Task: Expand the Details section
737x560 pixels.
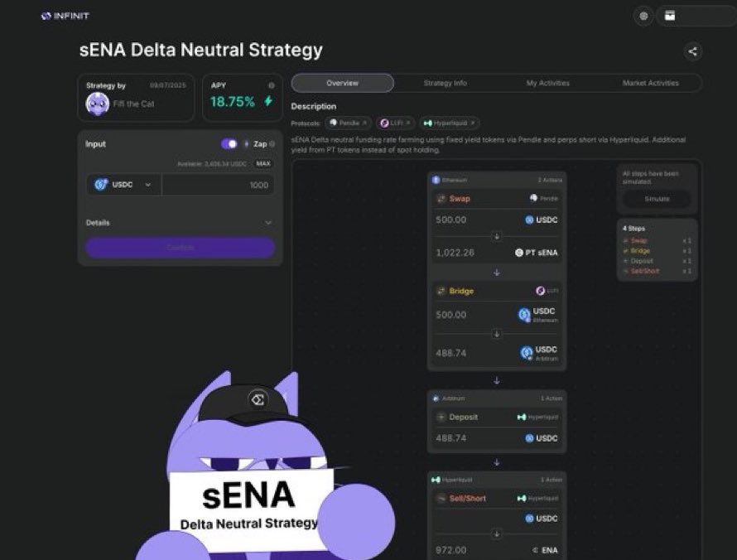Action: (x=180, y=223)
